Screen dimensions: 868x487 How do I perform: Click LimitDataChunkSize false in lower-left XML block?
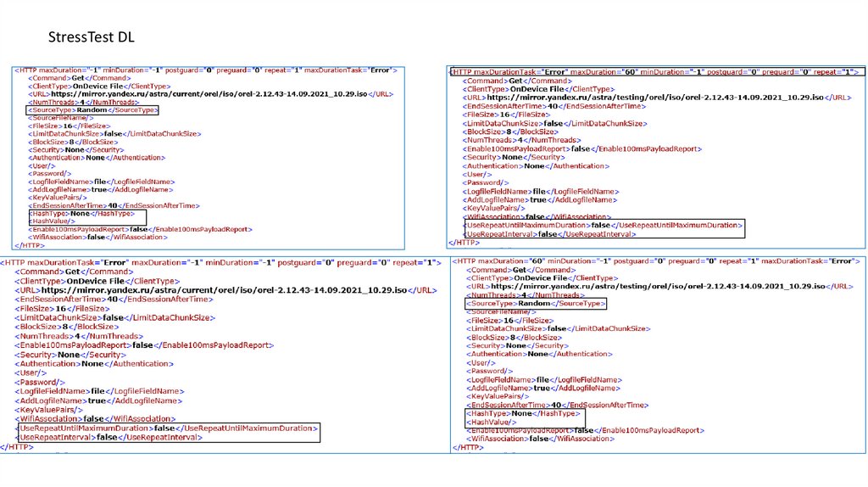tap(115, 318)
